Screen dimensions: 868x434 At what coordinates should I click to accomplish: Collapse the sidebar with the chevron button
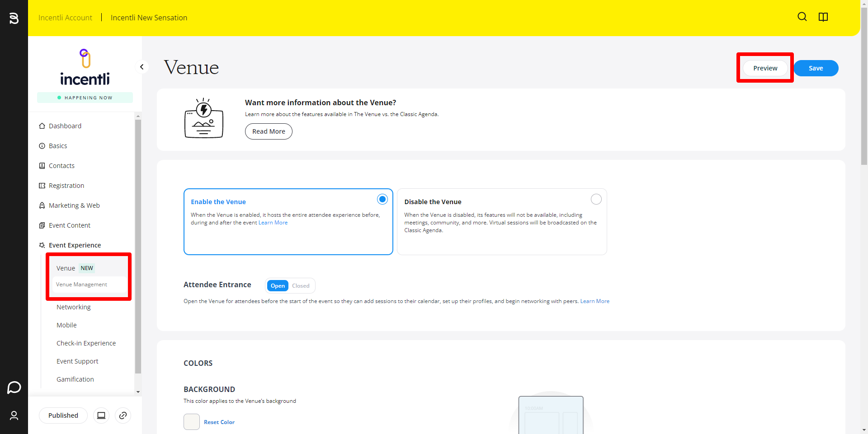click(x=142, y=67)
